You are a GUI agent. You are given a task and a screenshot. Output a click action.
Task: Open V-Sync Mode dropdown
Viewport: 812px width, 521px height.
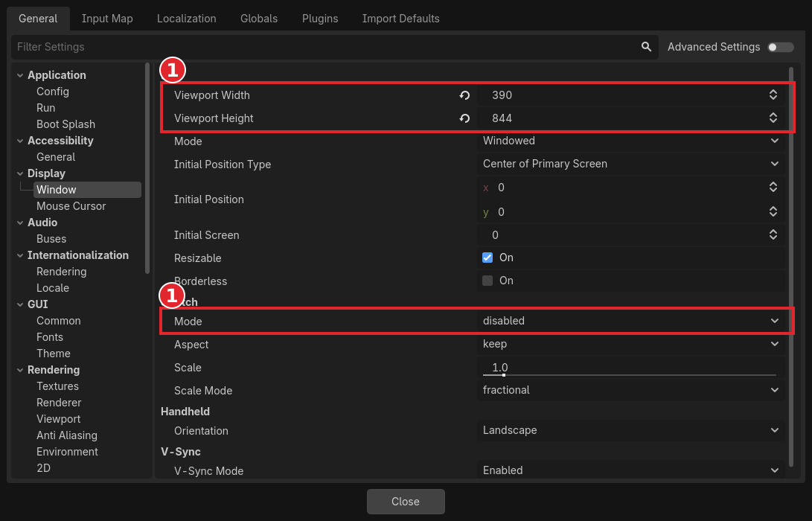tap(630, 470)
